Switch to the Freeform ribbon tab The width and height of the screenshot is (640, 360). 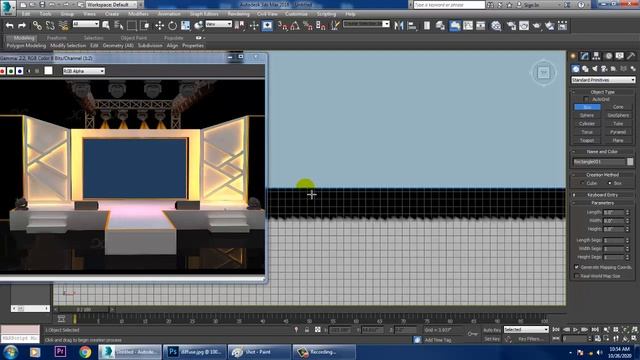tap(56, 38)
